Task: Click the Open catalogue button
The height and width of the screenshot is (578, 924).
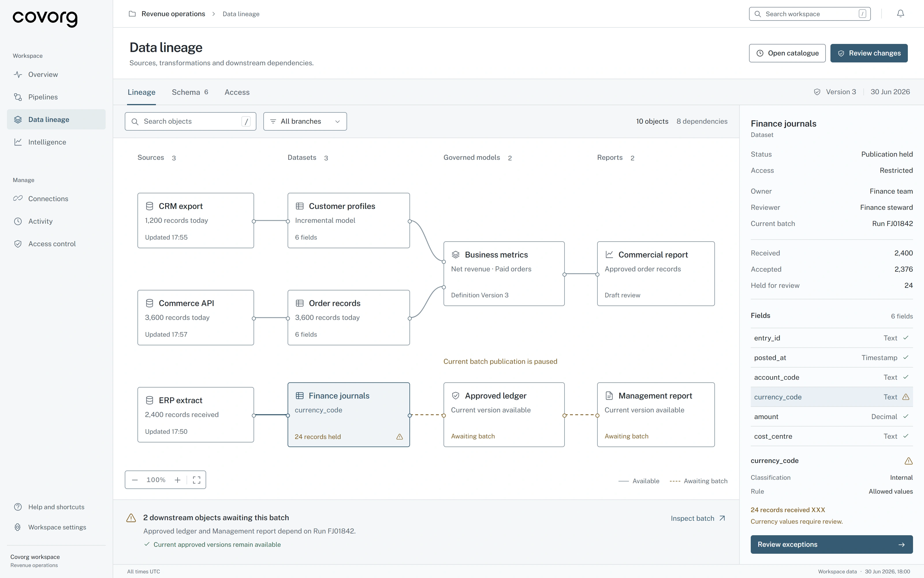Action: [787, 53]
